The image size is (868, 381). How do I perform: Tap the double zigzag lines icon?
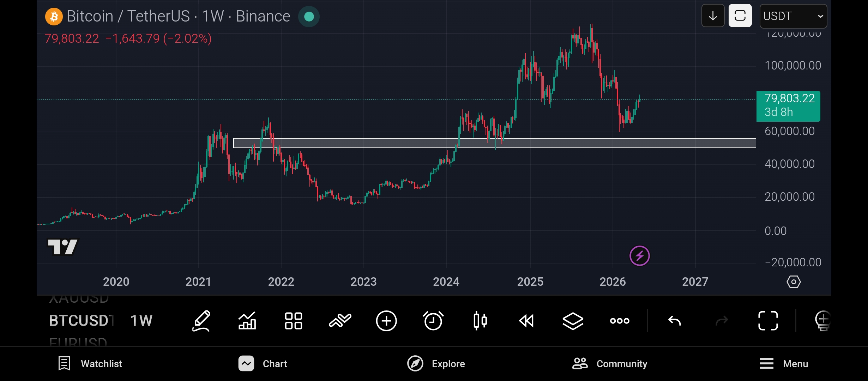340,321
